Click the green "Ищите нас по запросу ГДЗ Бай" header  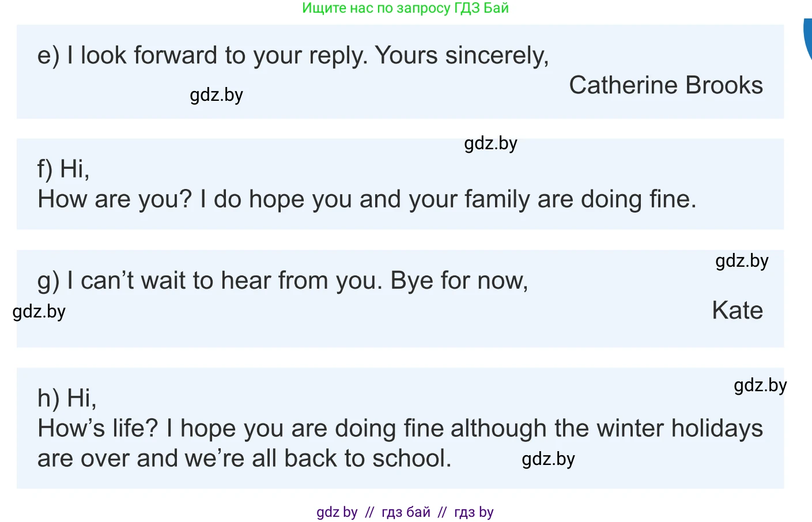click(x=405, y=8)
